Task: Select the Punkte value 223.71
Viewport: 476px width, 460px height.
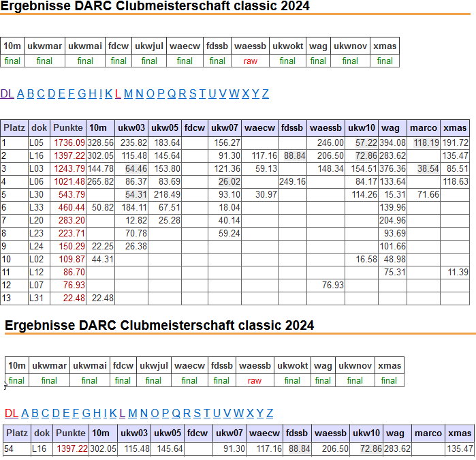Action: [72, 233]
